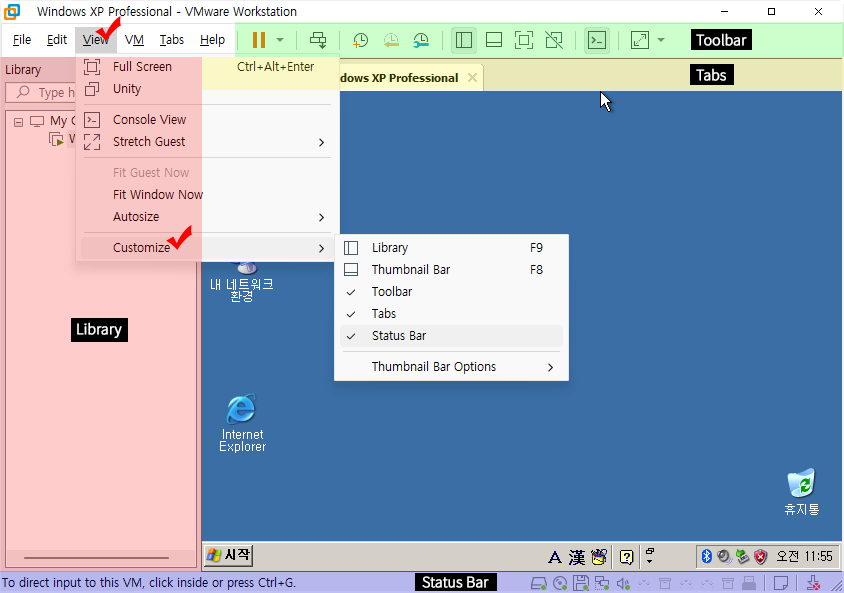Screen dimensions: 844x593
Task: Expand Thumbnail Bar Options submenu
Action: (451, 367)
